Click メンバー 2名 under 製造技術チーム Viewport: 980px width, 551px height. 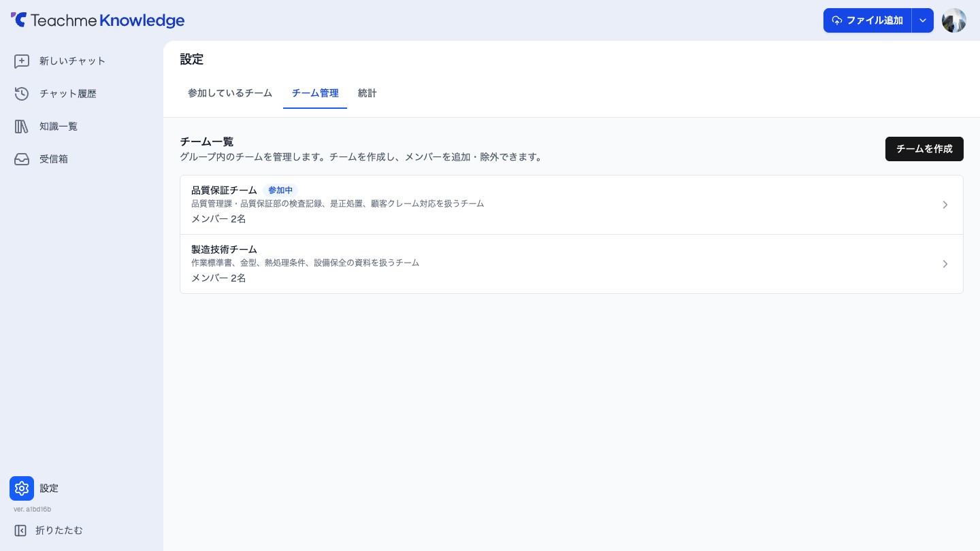pyautogui.click(x=218, y=278)
